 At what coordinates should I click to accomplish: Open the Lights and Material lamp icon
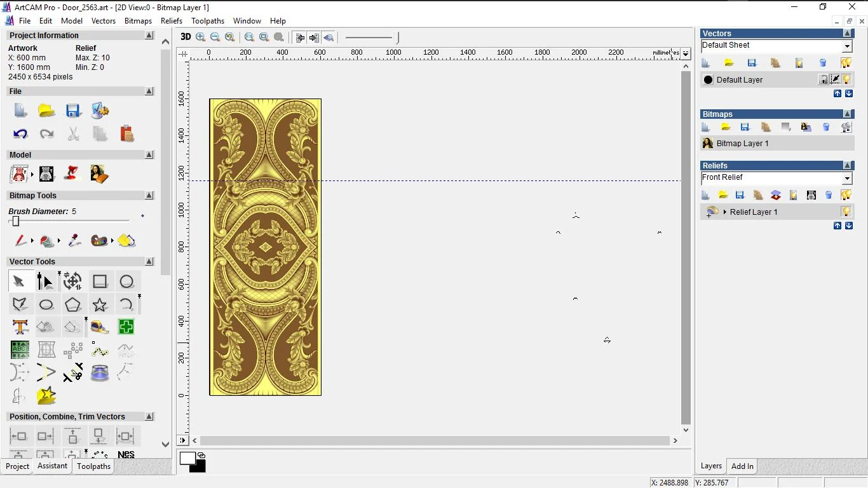point(73,173)
